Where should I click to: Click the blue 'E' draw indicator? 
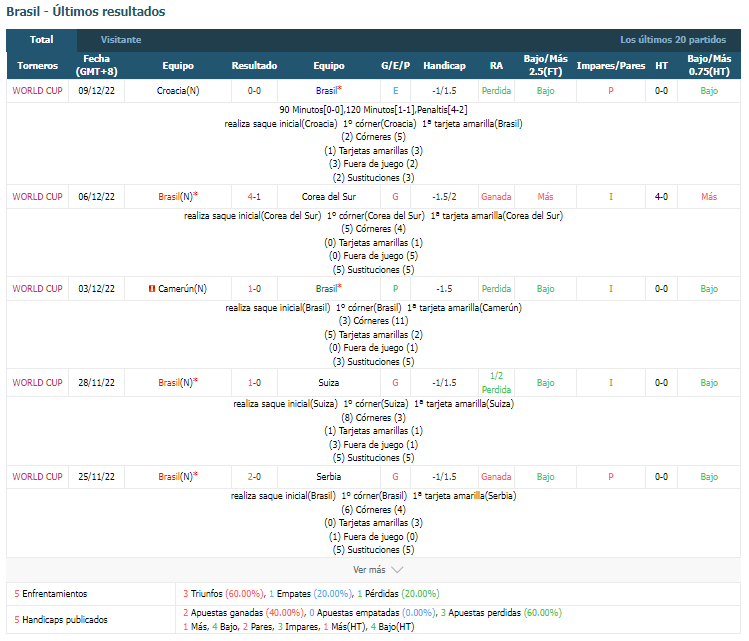(396, 91)
